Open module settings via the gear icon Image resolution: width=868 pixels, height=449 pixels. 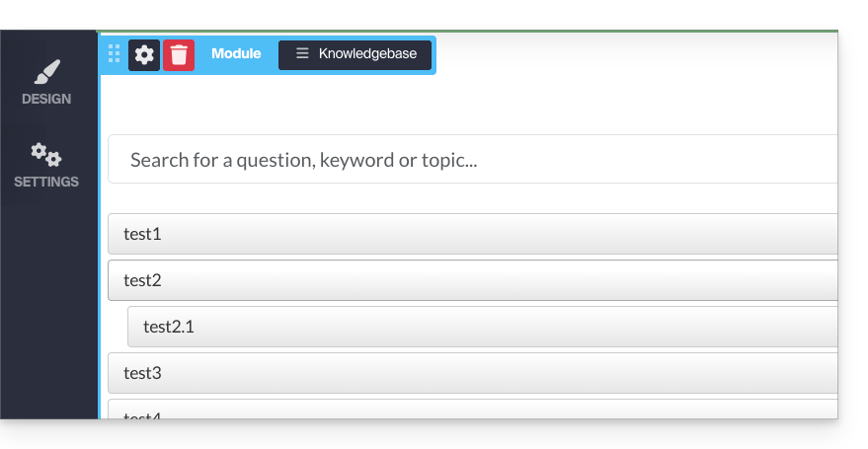(x=144, y=54)
